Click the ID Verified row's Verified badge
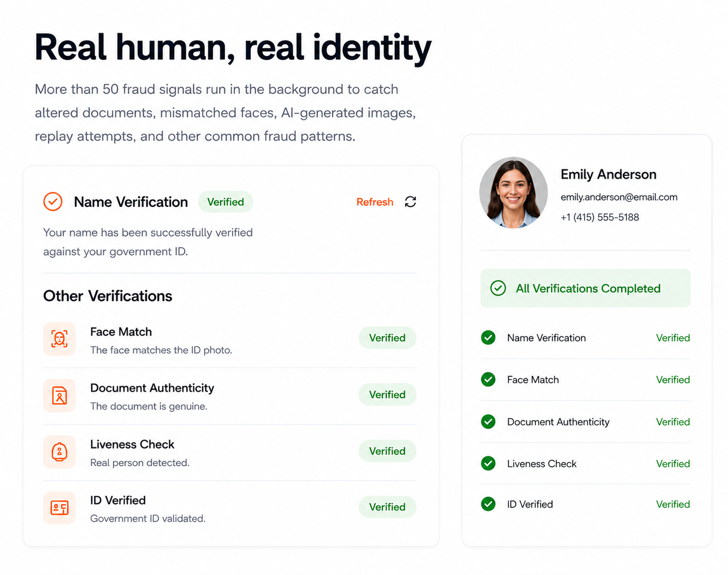 tap(387, 507)
